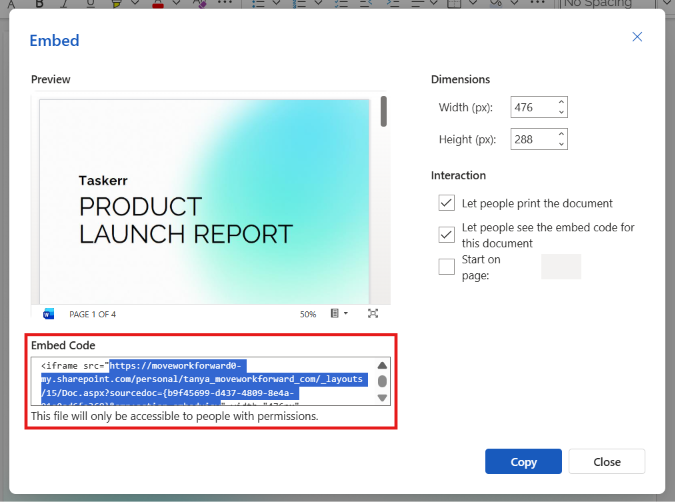This screenshot has width=675, height=502.
Task: Click the Close button
Action: (x=607, y=462)
